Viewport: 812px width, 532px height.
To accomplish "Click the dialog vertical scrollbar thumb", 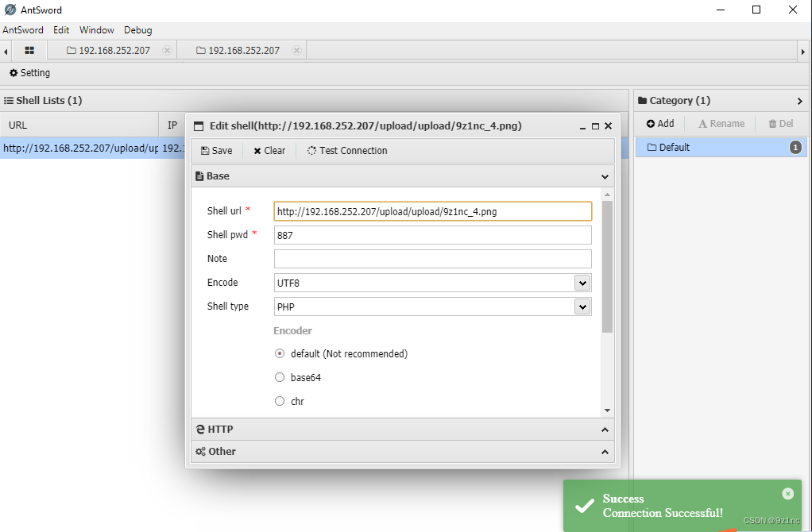I will point(608,267).
